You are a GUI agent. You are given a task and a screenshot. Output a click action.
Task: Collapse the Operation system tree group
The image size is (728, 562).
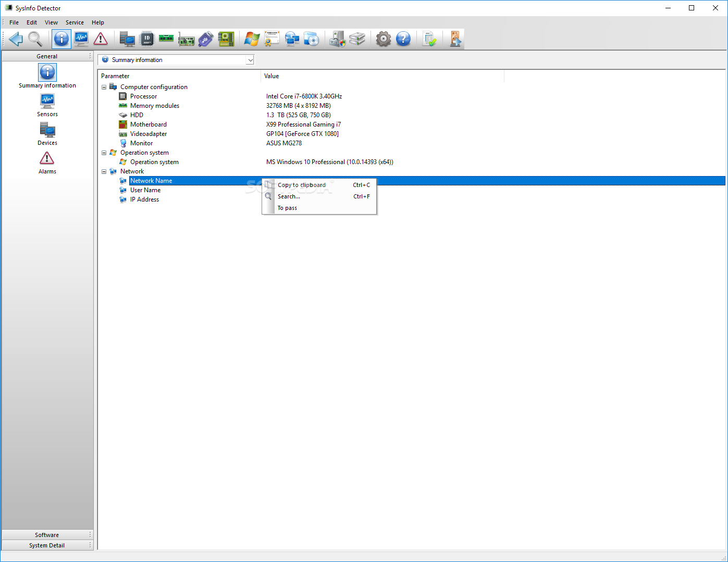104,153
